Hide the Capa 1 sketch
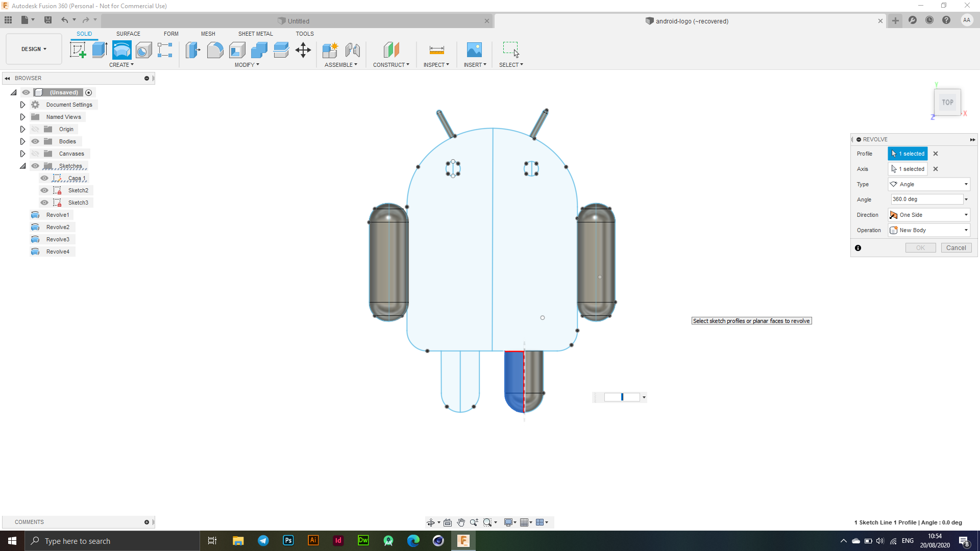 (44, 178)
